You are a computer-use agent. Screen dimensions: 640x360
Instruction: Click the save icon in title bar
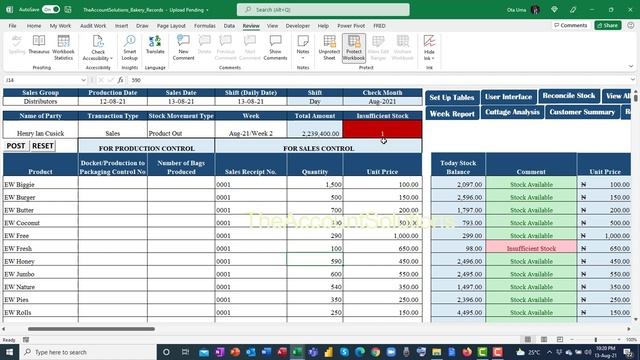68,9
